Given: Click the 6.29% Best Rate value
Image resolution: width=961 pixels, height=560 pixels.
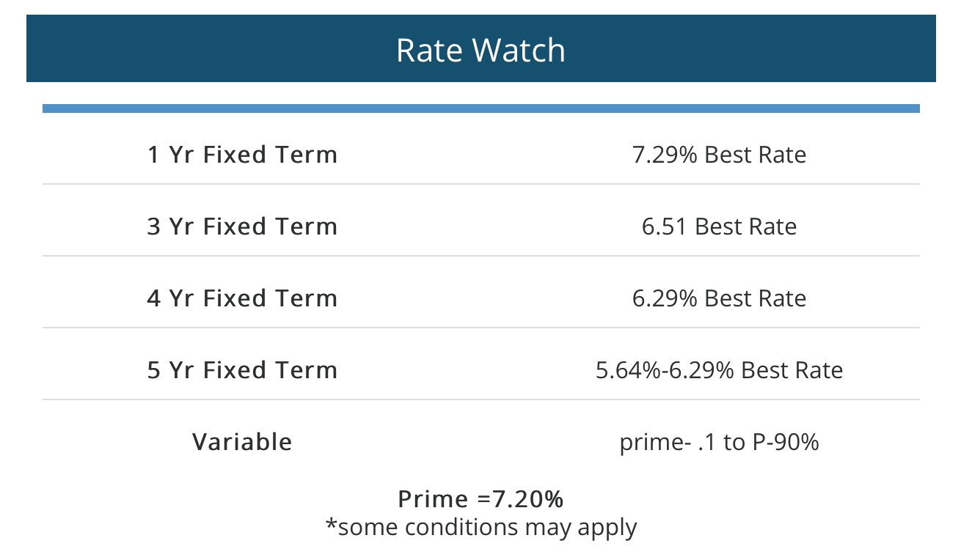Looking at the screenshot, I should tap(719, 298).
